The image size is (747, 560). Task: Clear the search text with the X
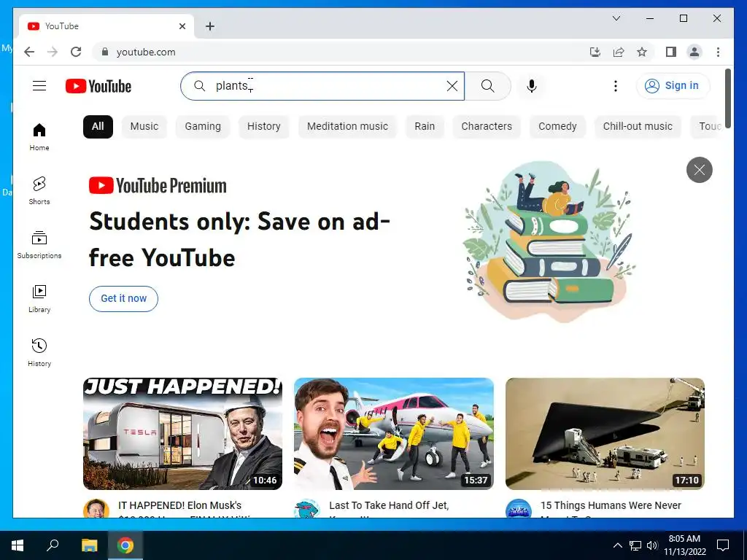coord(452,86)
